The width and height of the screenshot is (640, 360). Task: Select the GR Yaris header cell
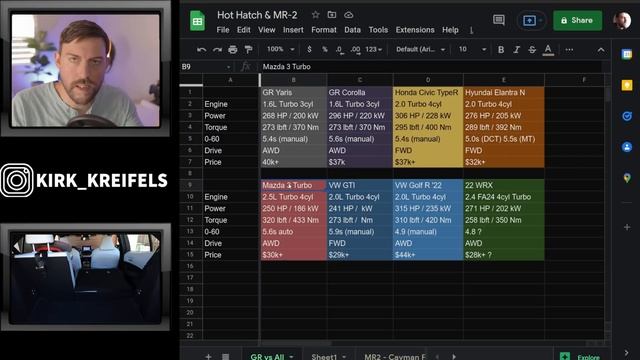tap(293, 93)
